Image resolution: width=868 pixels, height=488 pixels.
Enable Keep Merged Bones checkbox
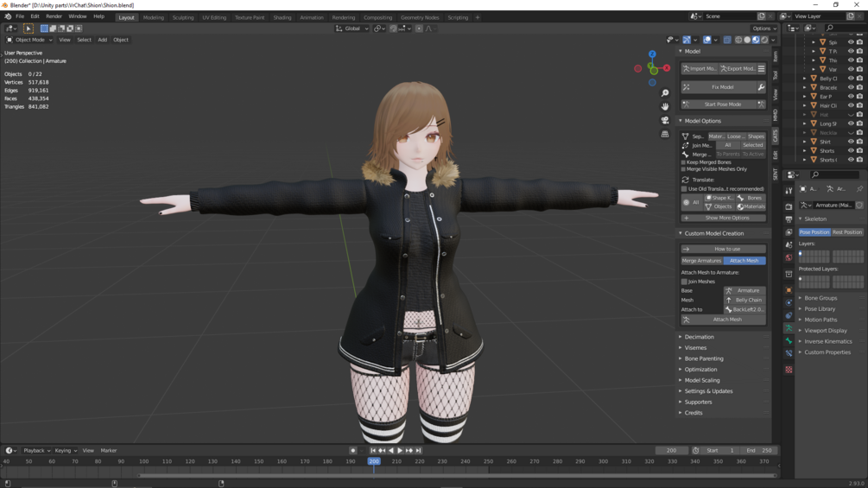click(x=684, y=162)
